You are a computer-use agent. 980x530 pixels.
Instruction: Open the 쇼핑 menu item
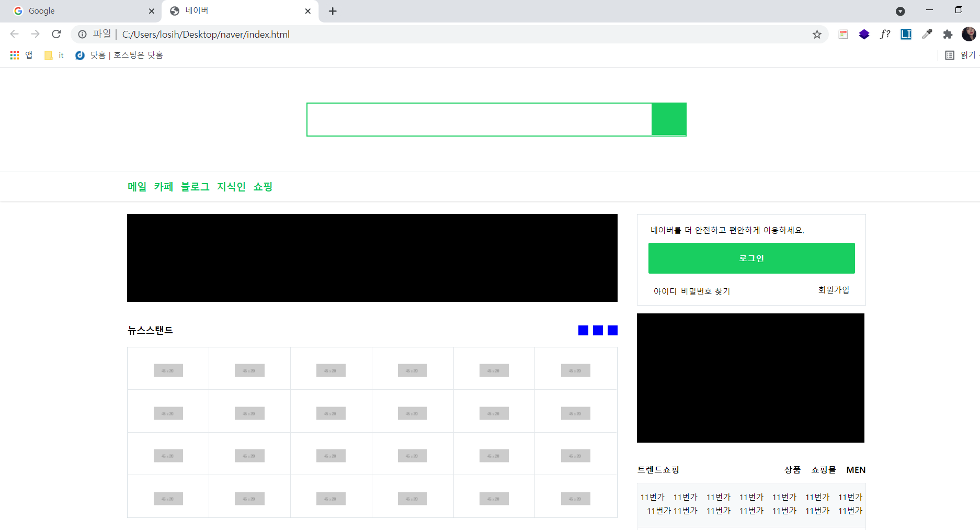coord(263,187)
